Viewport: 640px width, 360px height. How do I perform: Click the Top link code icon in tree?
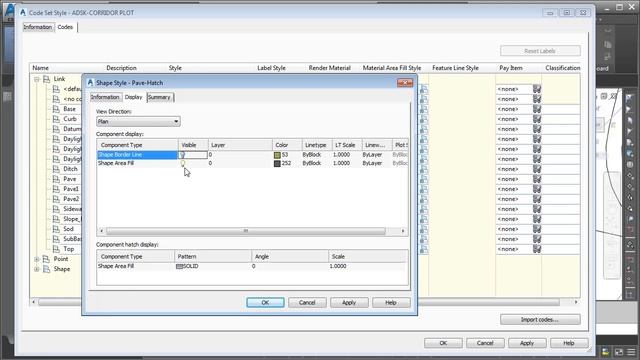point(56,249)
